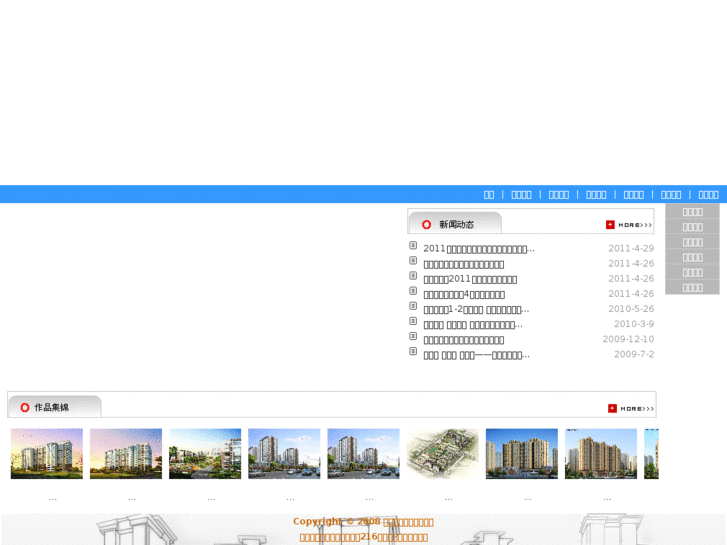
Task: Open the news headline dated 2011-4-29
Action: 479,249
